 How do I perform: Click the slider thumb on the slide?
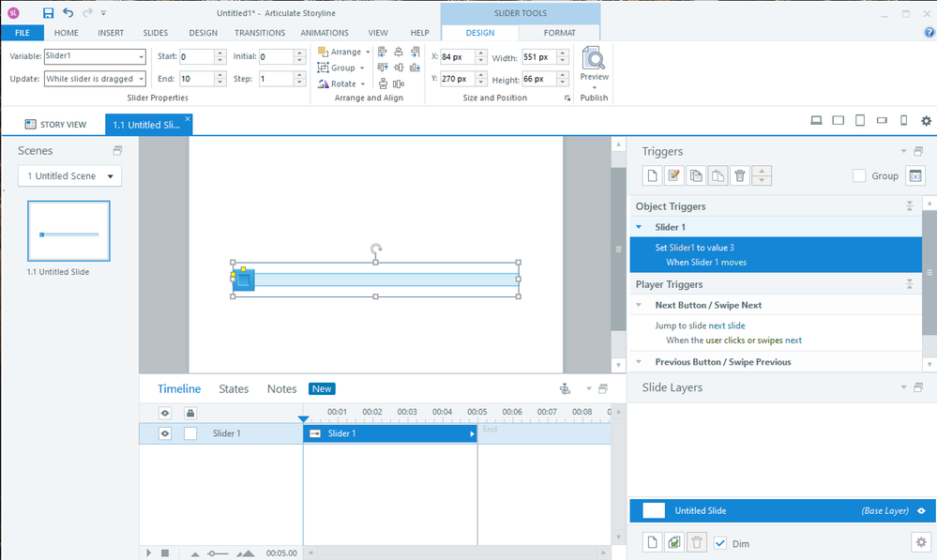pyautogui.click(x=244, y=280)
